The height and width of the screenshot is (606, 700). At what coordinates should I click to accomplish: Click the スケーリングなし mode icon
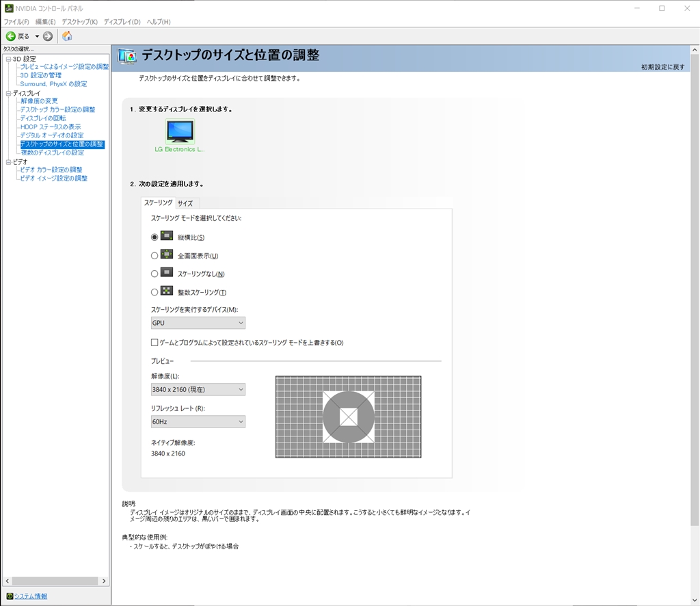(x=167, y=272)
